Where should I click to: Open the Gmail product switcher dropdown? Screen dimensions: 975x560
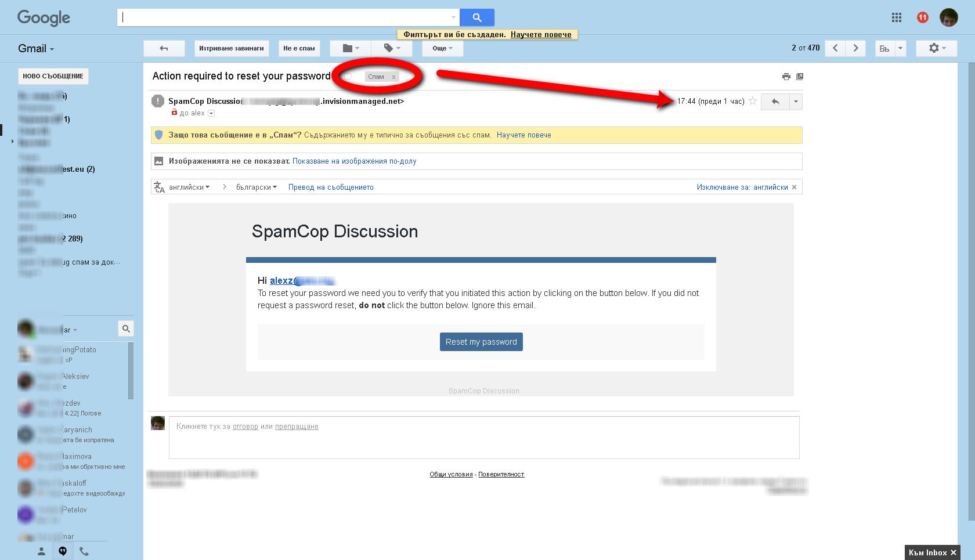pyautogui.click(x=36, y=49)
